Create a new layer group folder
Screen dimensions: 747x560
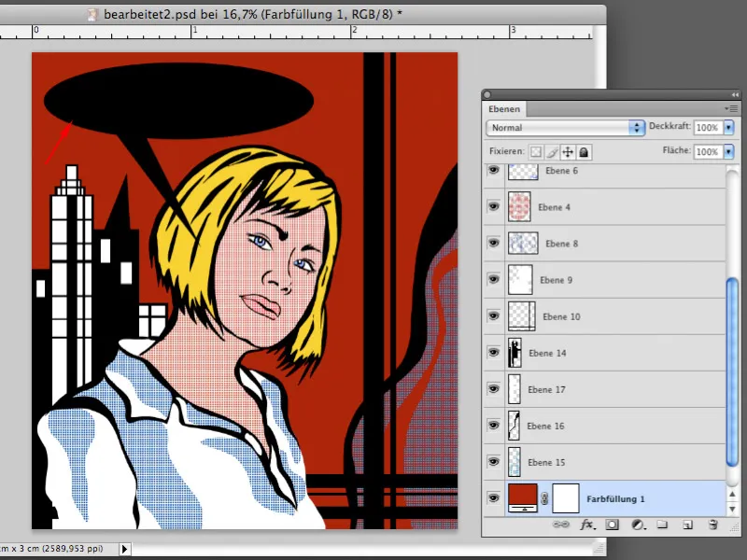pyautogui.click(x=662, y=525)
